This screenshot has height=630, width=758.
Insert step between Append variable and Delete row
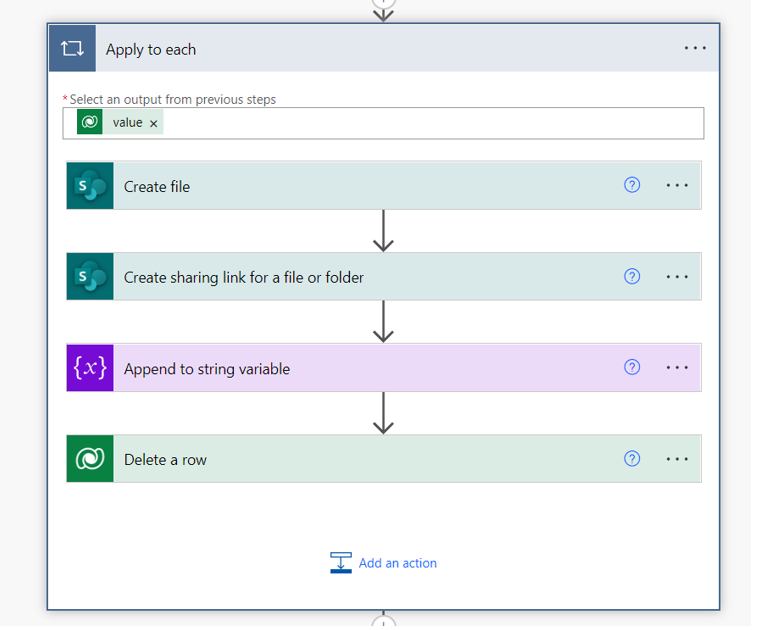tap(383, 413)
